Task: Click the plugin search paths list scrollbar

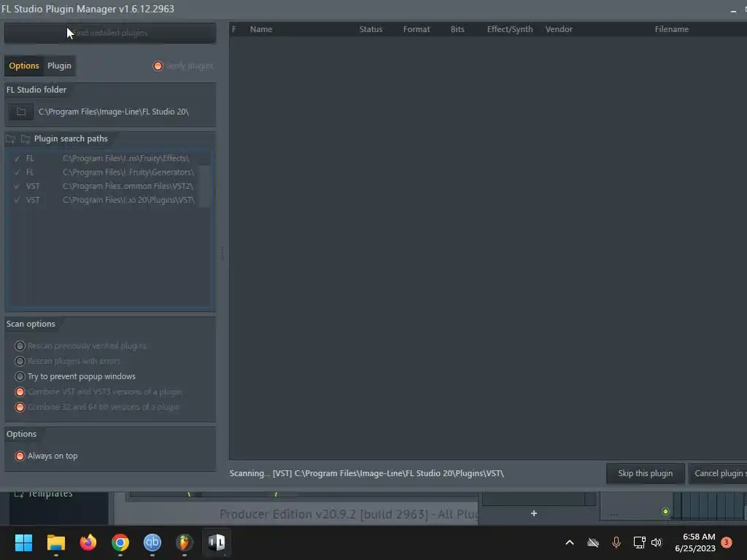Action: (204, 186)
